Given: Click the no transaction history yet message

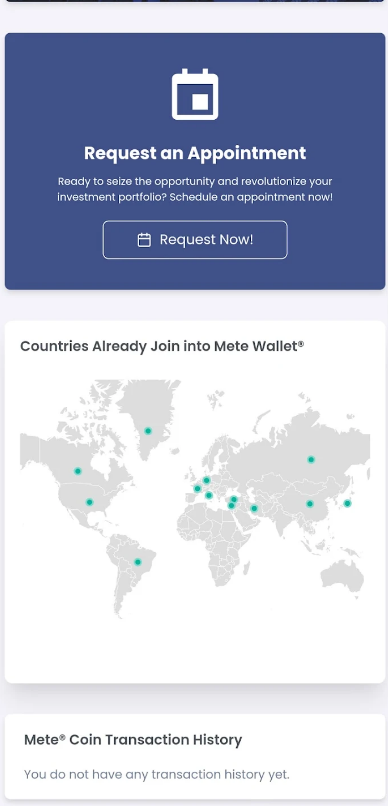Looking at the screenshot, I should click(x=157, y=774).
